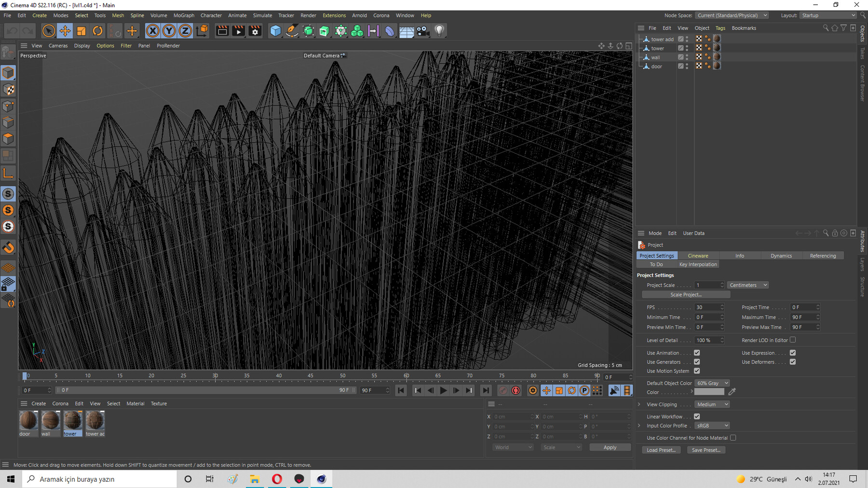This screenshot has width=868, height=488.
Task: Click the Cube primitive icon
Action: [x=275, y=31]
